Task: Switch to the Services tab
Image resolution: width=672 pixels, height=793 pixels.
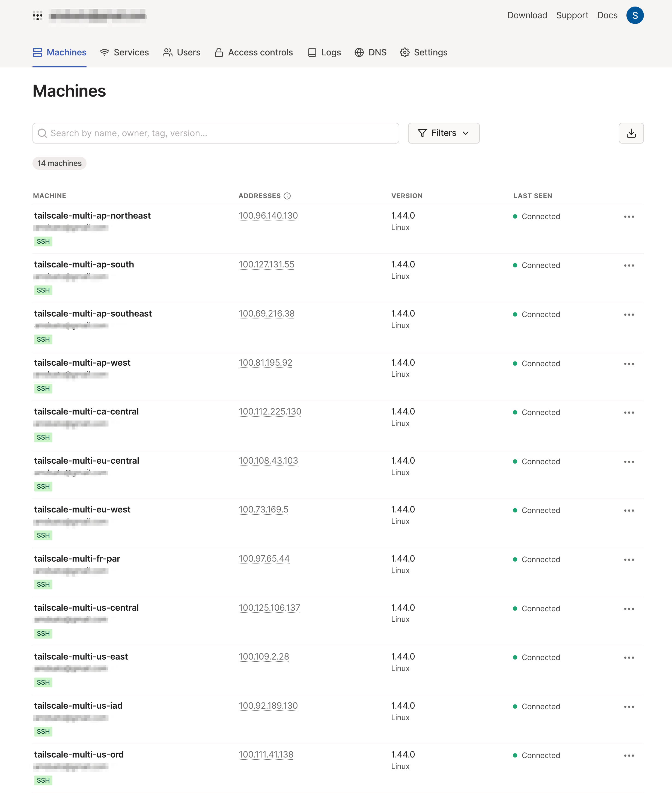Action: [x=124, y=53]
